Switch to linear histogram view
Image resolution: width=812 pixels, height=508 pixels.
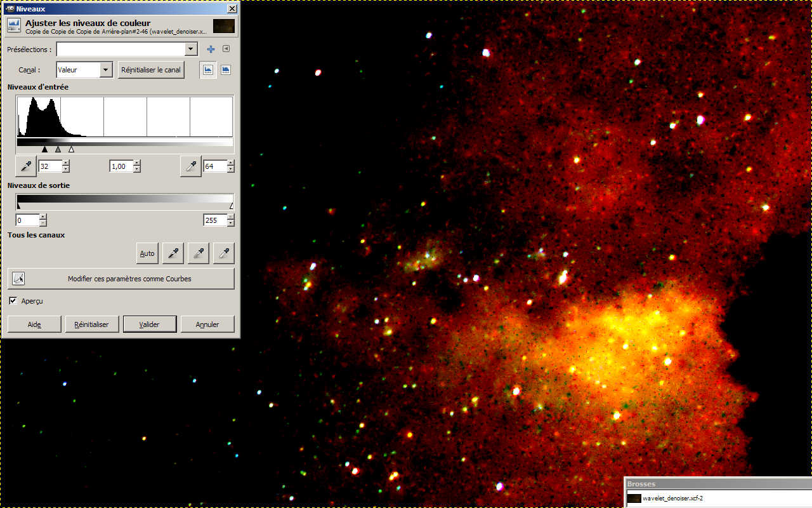[x=208, y=70]
